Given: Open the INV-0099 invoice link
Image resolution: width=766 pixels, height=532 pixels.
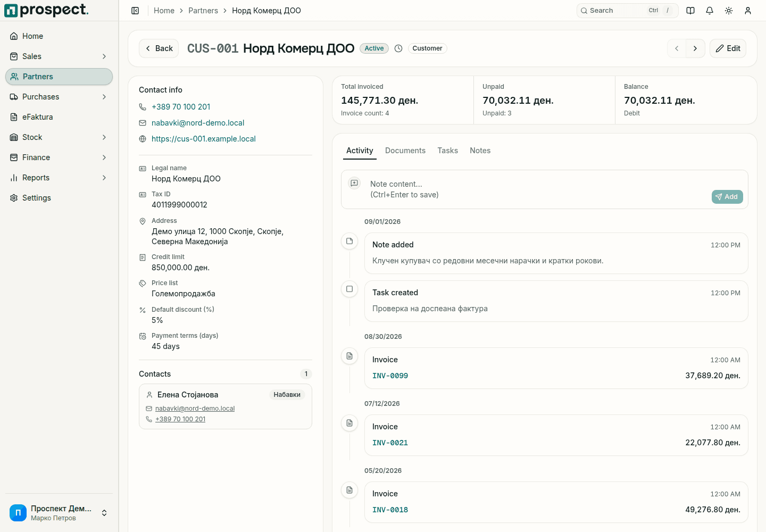Looking at the screenshot, I should [390, 376].
